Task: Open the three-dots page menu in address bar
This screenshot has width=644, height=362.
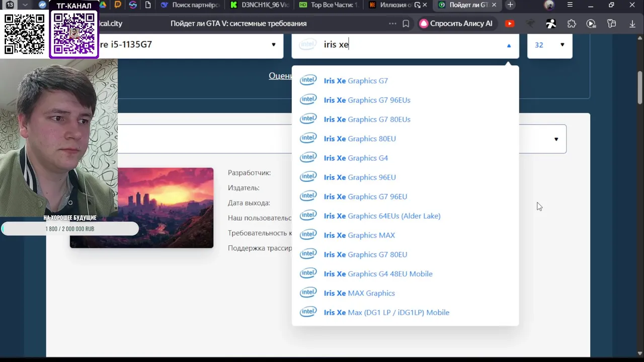Action: point(392,24)
